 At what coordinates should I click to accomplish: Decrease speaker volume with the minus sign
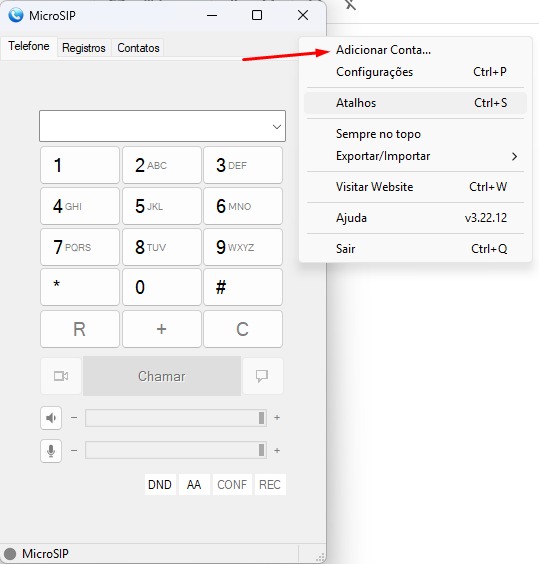point(74,418)
